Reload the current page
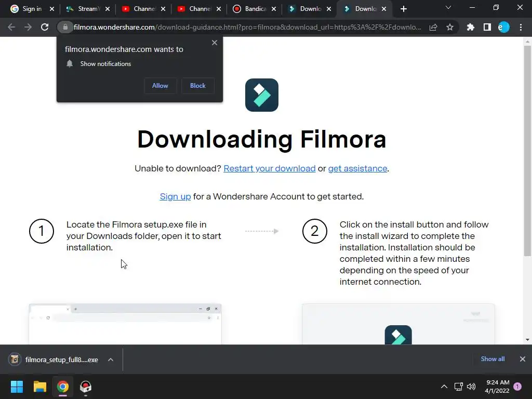Image resolution: width=532 pixels, height=399 pixels. tap(45, 27)
